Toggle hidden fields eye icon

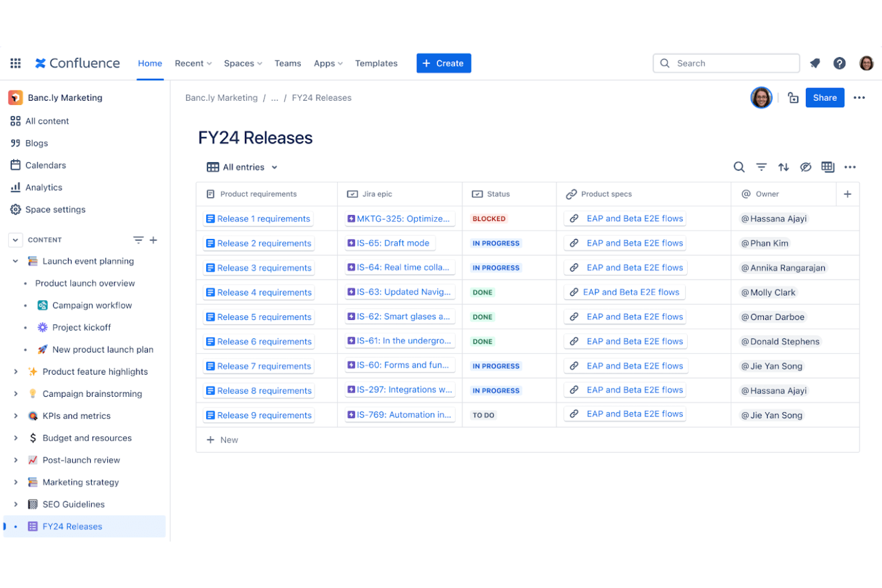pos(806,167)
